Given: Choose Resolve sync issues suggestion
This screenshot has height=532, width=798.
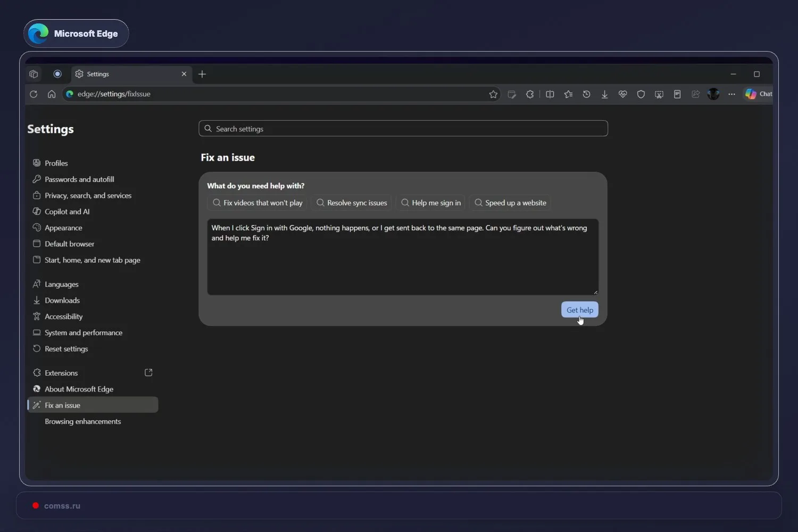Looking at the screenshot, I should pyautogui.click(x=352, y=203).
